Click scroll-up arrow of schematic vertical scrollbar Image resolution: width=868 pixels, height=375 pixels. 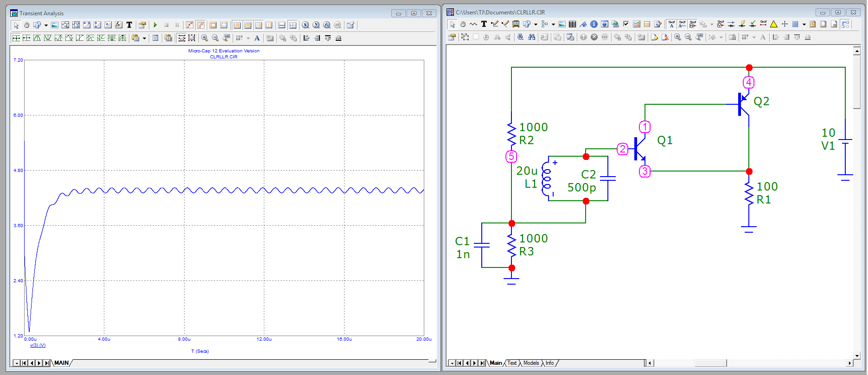(857, 51)
